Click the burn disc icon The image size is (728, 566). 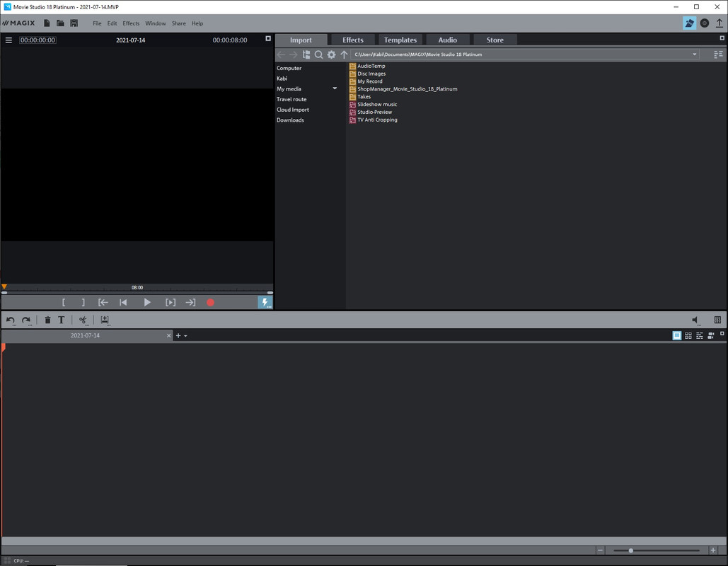(x=705, y=23)
